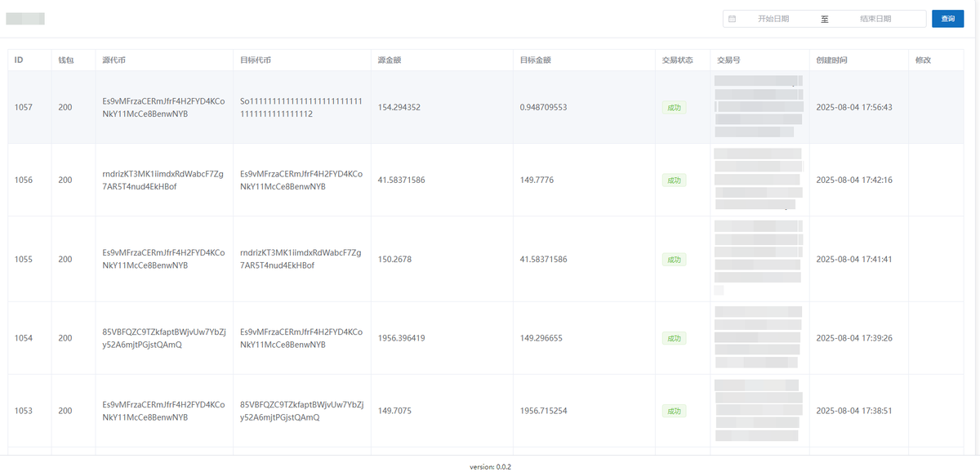Click target amount 41.58371586 in row 1055
This screenshot has width=980, height=472.
pos(543,259)
